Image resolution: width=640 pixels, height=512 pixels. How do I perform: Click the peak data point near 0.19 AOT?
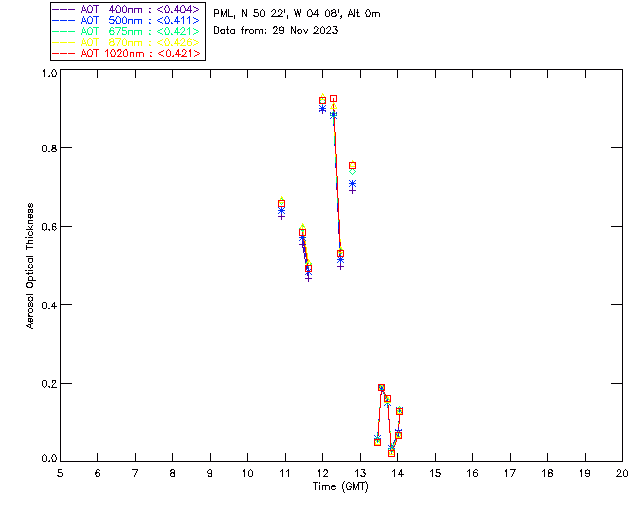[381, 387]
